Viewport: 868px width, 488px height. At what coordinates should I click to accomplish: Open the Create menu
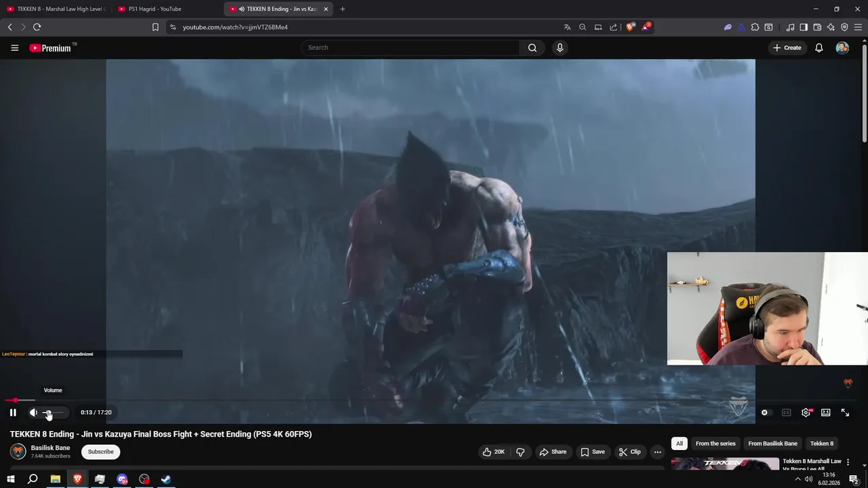(787, 47)
